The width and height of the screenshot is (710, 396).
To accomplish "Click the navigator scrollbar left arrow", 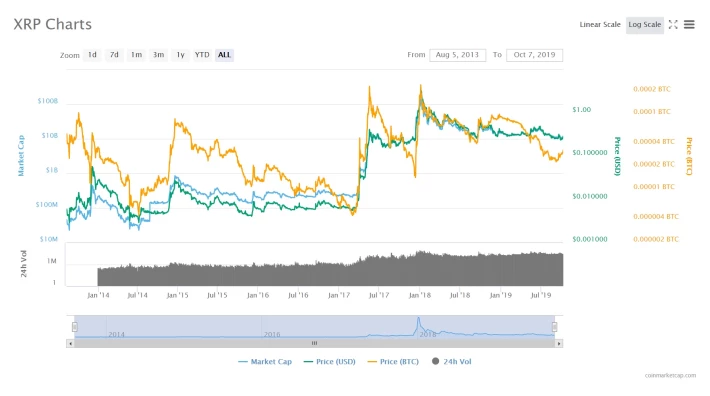I will coord(70,344).
